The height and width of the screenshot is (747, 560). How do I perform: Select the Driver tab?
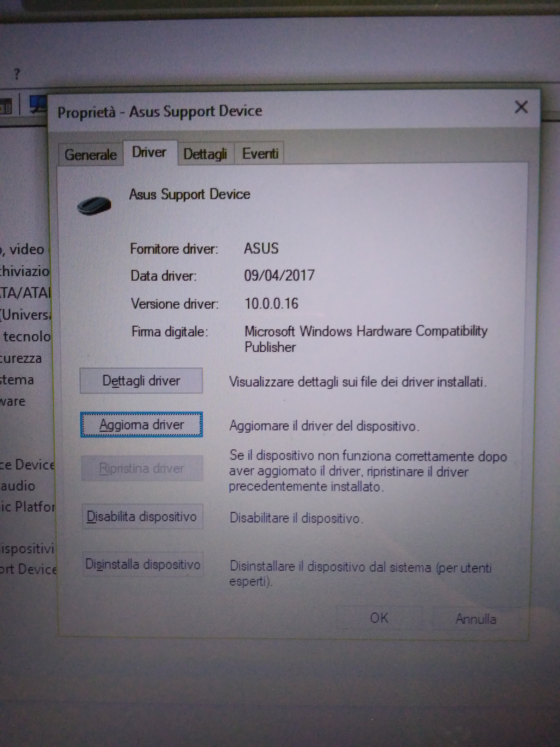click(x=150, y=152)
